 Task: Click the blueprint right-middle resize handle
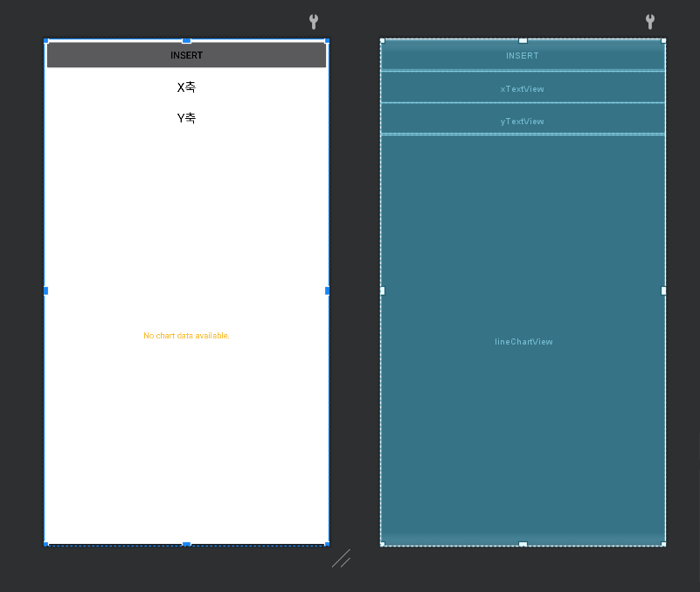click(663, 291)
